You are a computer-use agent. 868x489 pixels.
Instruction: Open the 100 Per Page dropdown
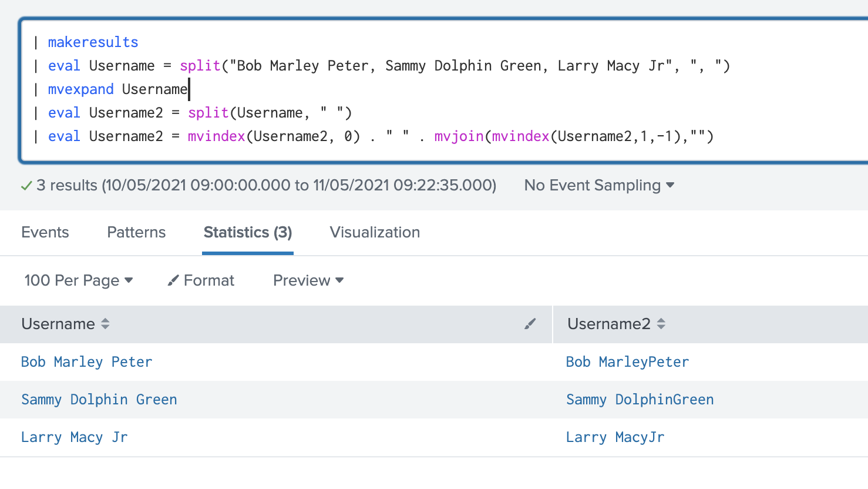coord(78,280)
